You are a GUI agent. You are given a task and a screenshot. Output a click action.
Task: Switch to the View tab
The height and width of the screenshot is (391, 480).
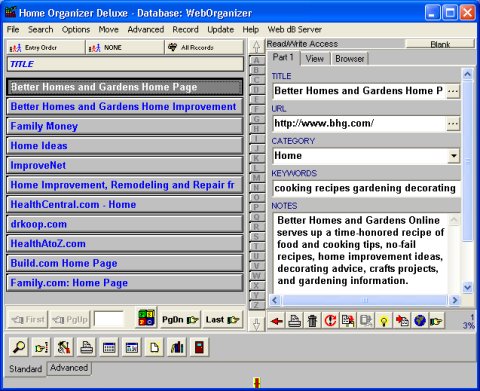tap(314, 59)
